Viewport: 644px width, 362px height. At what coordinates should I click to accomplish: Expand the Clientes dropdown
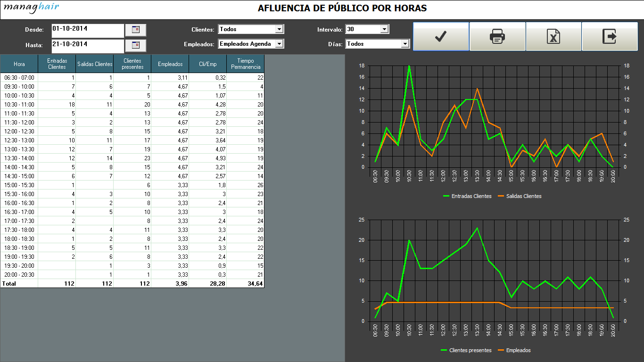(x=279, y=29)
